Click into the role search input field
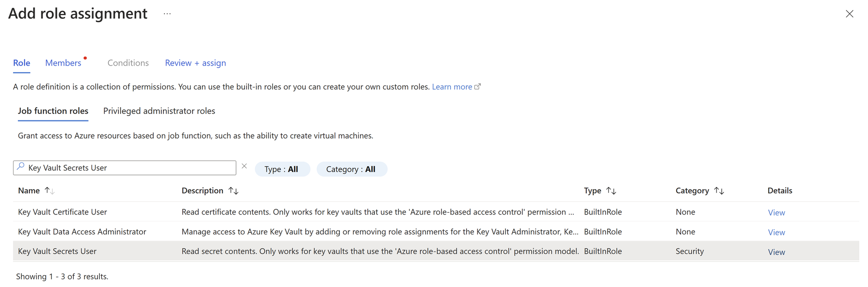The image size is (868, 287). (x=130, y=168)
